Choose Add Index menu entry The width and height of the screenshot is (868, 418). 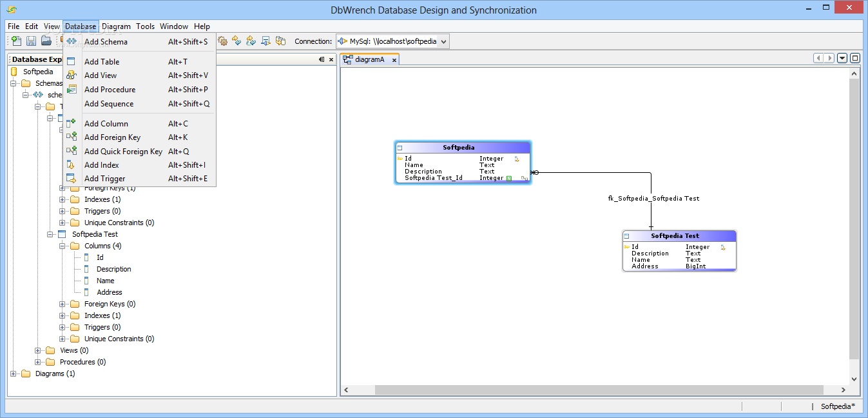tap(139, 165)
